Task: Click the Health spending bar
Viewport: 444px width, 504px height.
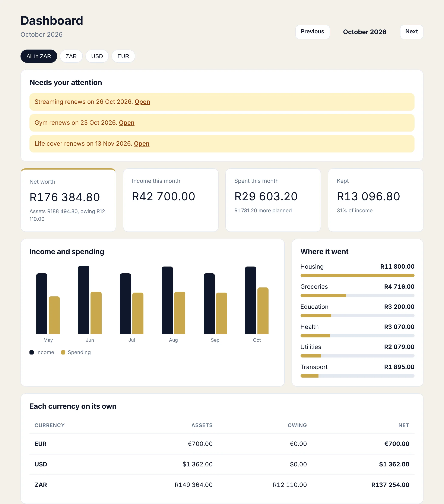Action: 357,336
